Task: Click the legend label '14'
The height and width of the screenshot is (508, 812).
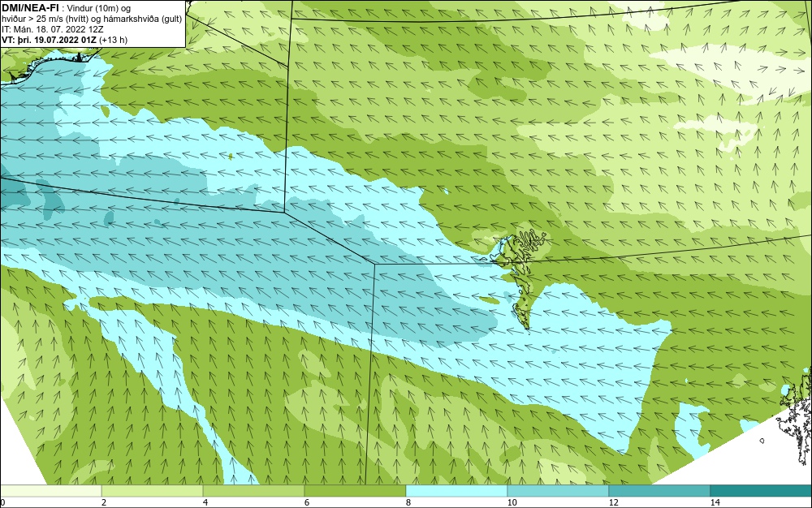Action: [715, 502]
